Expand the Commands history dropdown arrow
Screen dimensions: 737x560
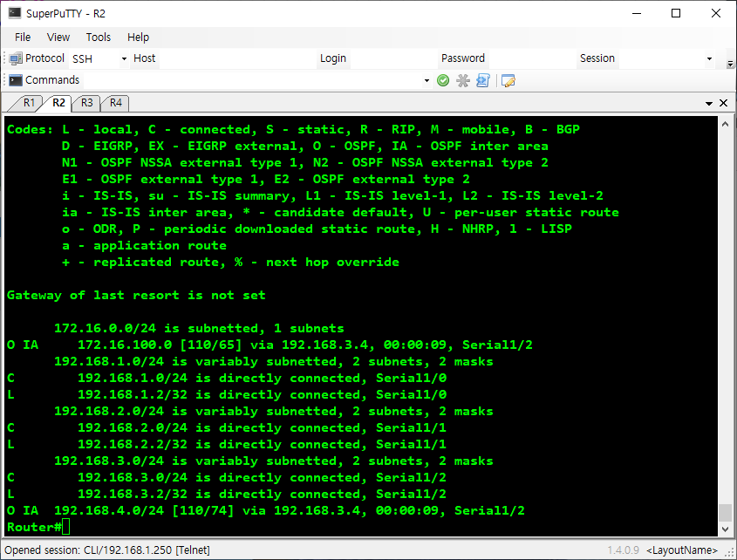(427, 81)
